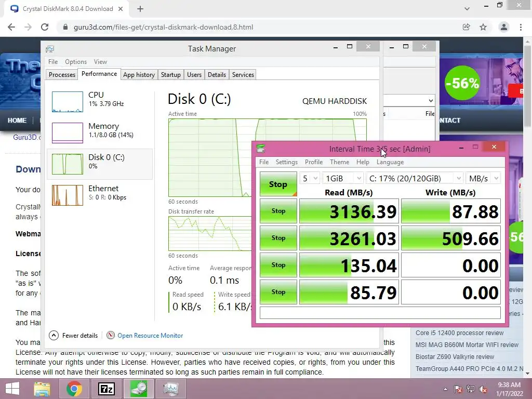The height and width of the screenshot is (399, 532).
Task: Open Task Manager View menu
Action: click(x=100, y=62)
